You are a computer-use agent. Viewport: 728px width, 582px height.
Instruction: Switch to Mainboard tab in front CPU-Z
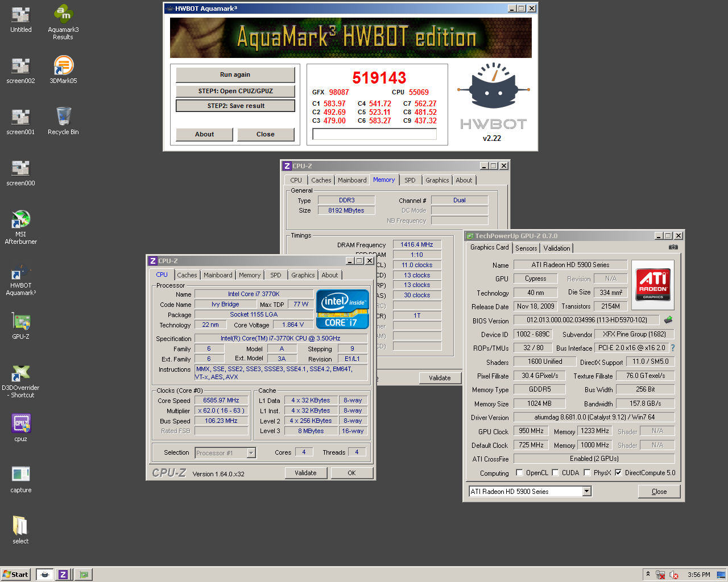pos(218,275)
